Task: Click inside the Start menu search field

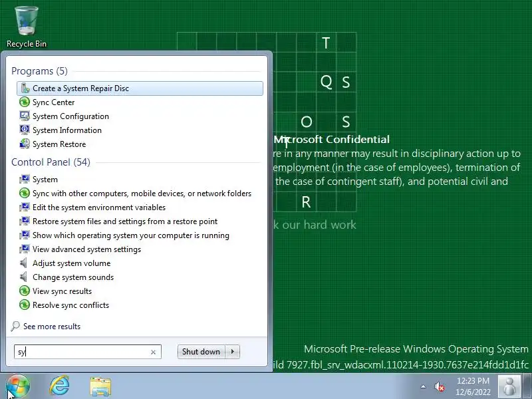Action: tap(88, 352)
